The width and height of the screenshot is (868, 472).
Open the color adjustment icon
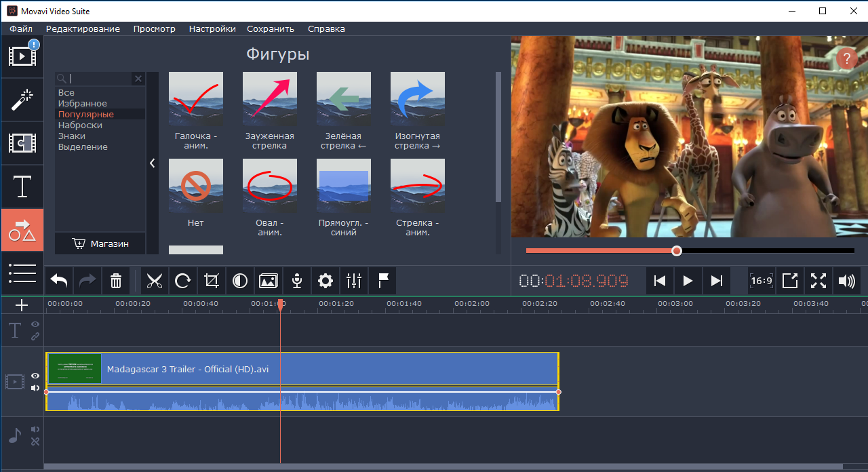(x=240, y=281)
